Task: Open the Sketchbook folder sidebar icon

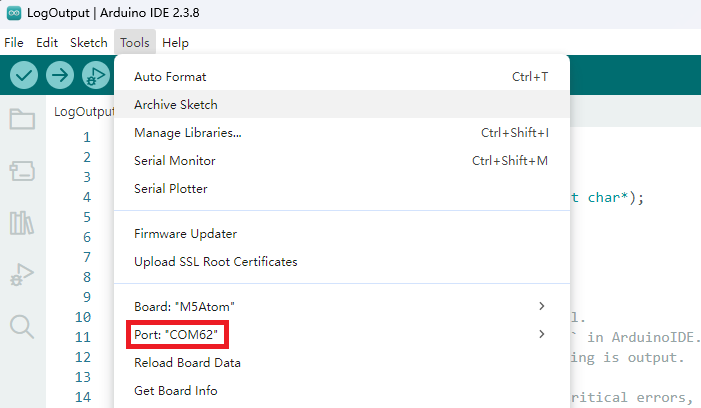Action: click(22, 120)
